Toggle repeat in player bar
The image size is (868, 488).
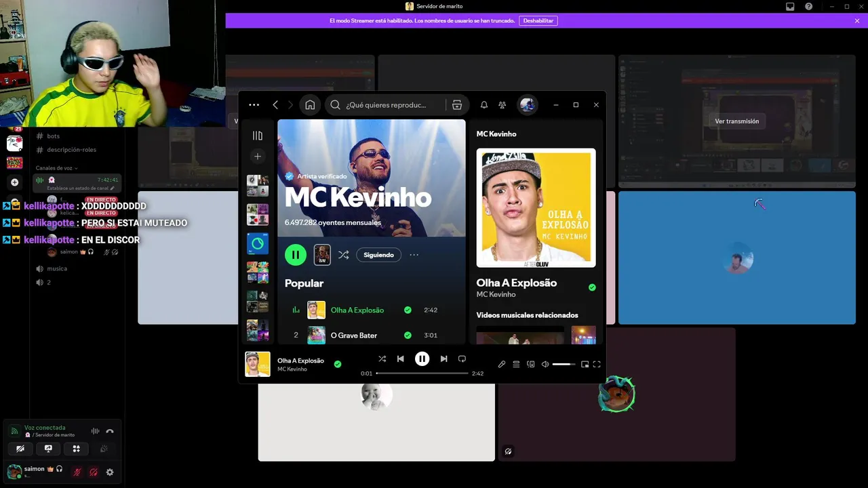[462, 359]
